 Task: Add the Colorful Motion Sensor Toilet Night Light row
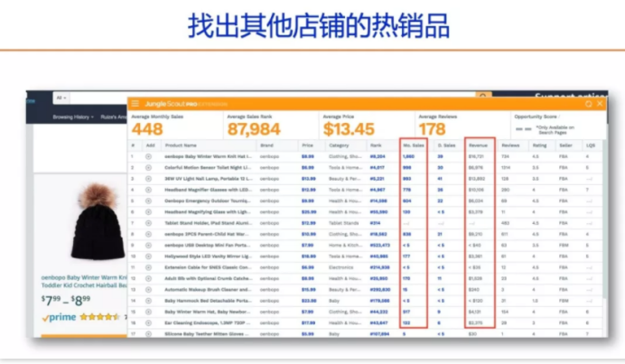click(148, 168)
